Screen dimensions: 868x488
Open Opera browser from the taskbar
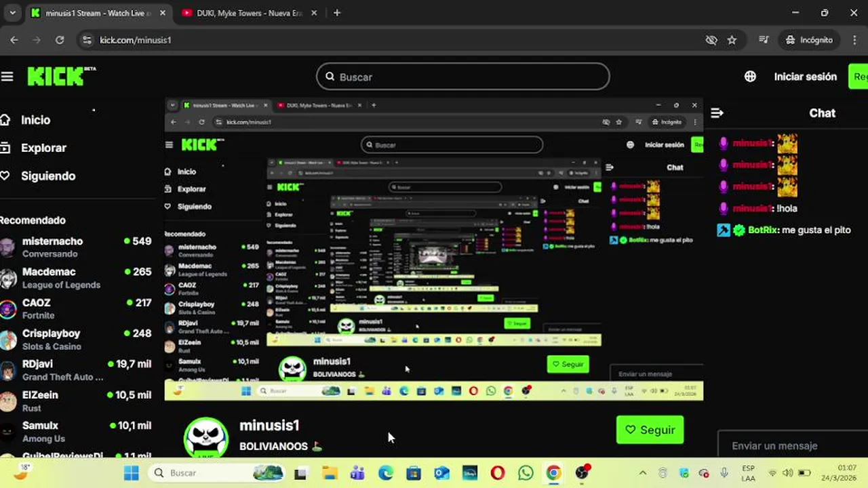pyautogui.click(x=498, y=473)
